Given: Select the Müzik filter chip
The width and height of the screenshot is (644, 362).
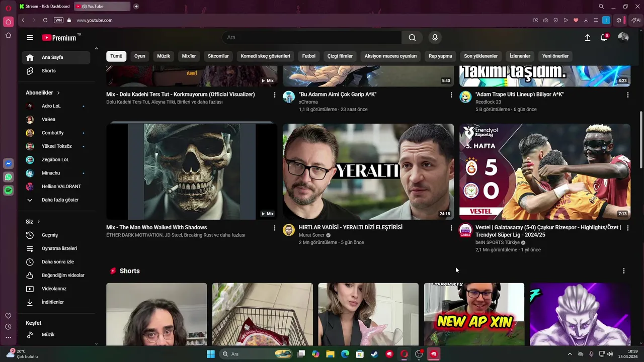Looking at the screenshot, I should pos(164,56).
